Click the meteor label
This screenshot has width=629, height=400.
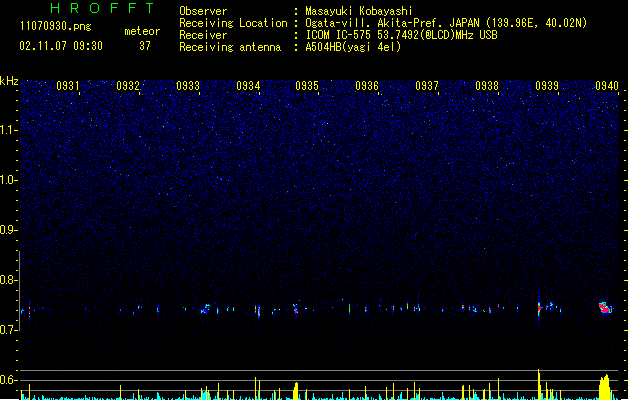(142, 31)
